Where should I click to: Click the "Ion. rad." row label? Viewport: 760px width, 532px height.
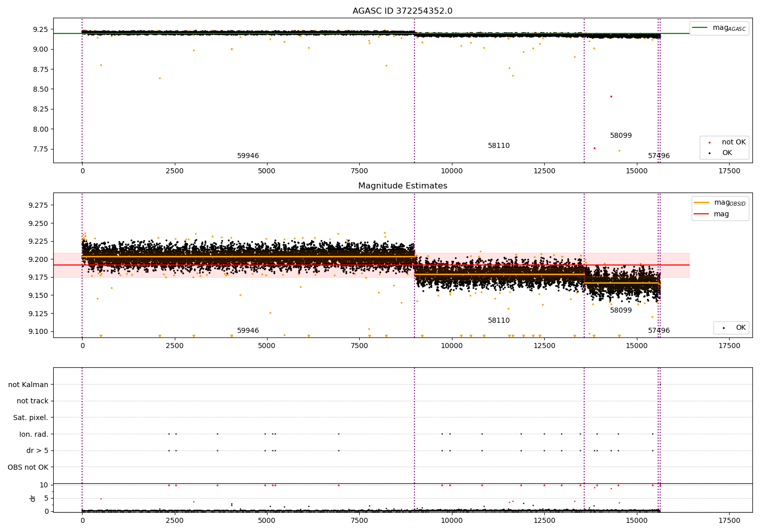tap(34, 434)
